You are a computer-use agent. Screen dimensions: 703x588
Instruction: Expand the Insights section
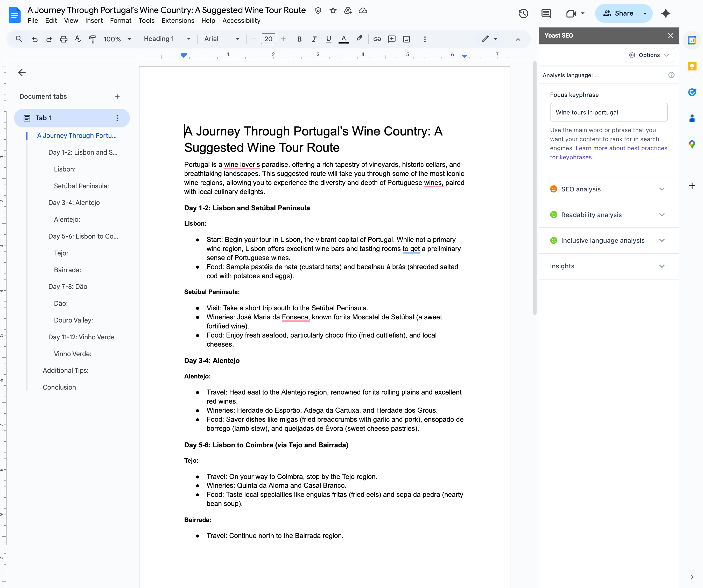click(608, 266)
